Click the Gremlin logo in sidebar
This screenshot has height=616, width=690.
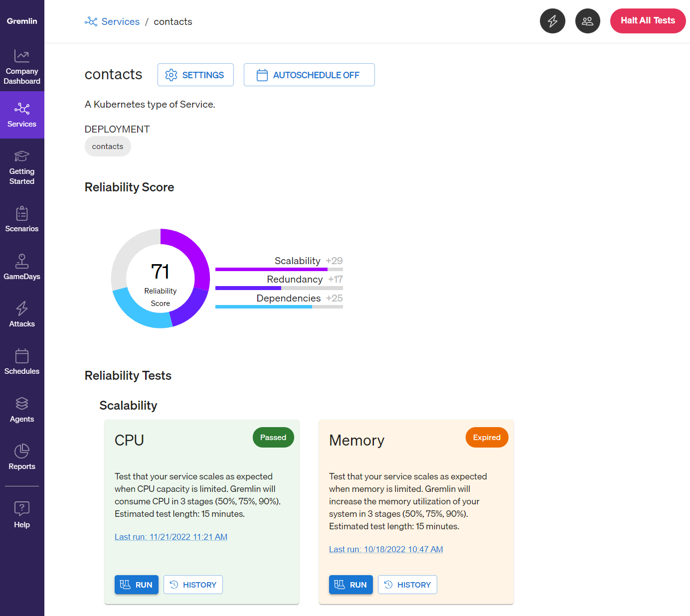tap(22, 21)
